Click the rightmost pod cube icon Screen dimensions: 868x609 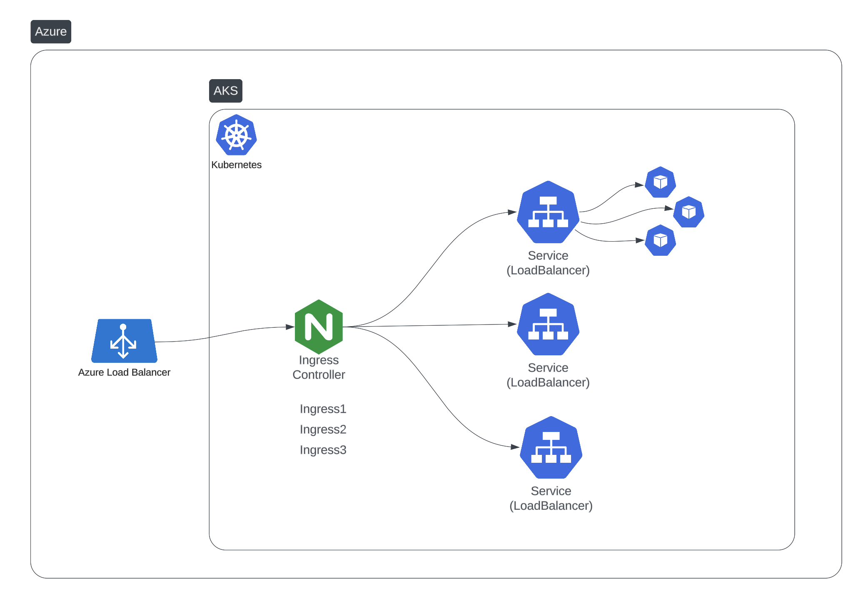(x=689, y=212)
